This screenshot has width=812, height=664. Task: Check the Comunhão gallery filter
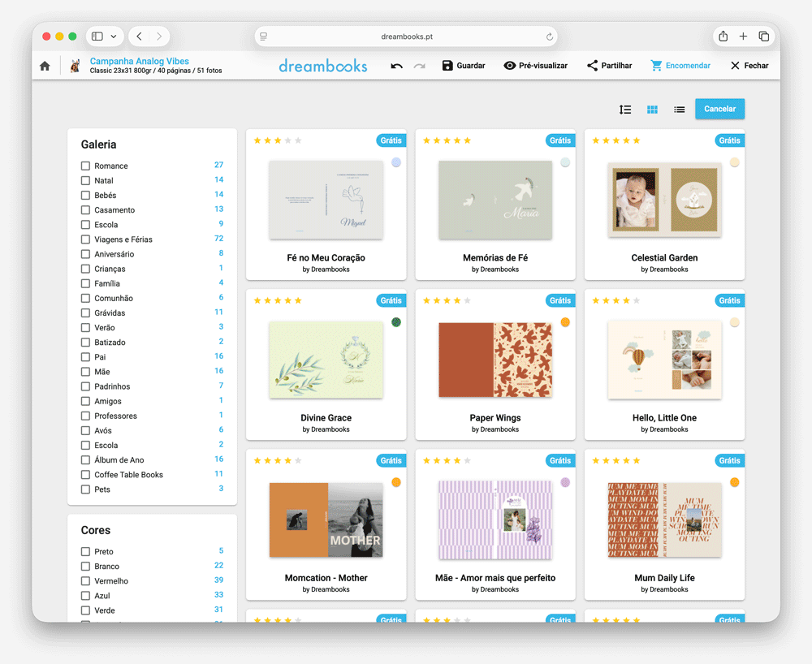[85, 298]
